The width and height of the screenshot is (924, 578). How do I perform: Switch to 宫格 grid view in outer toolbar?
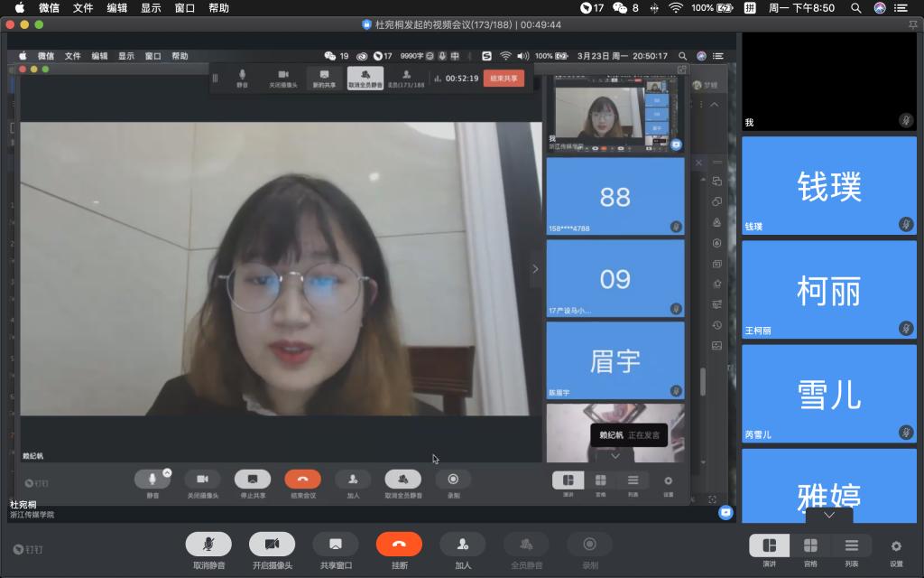pyautogui.click(x=810, y=545)
